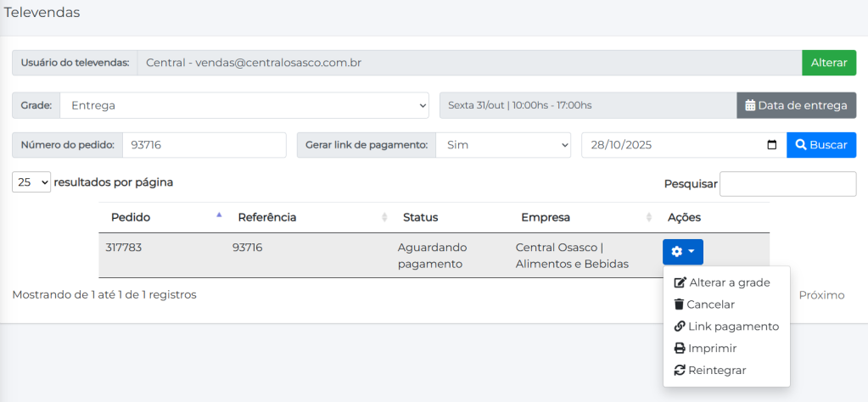This screenshot has height=402, width=868.
Task: Click the edit icon beside Alterar a grade
Action: coord(679,282)
